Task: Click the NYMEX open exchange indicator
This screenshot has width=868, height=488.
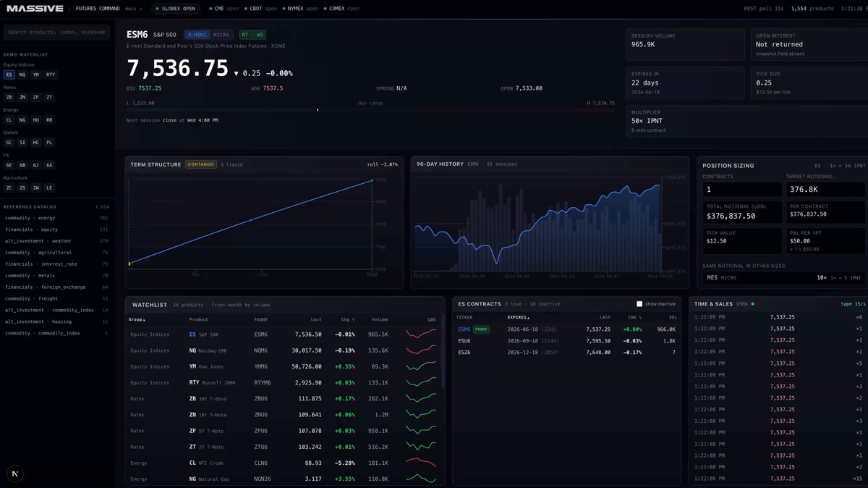Action: point(299,9)
